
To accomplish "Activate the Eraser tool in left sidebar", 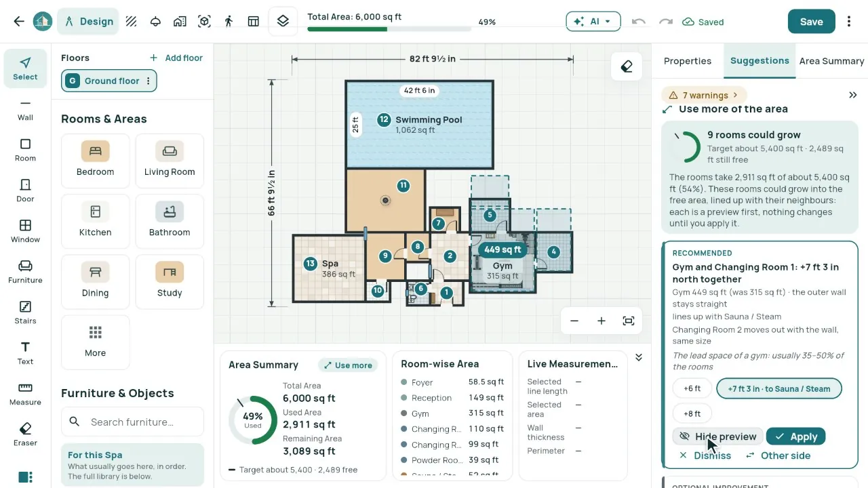I will point(25,434).
